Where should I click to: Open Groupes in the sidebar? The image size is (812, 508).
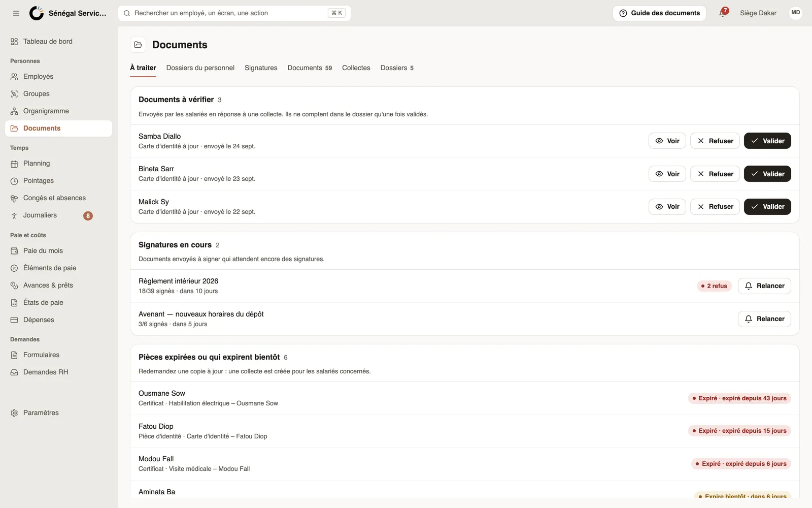coord(58,94)
